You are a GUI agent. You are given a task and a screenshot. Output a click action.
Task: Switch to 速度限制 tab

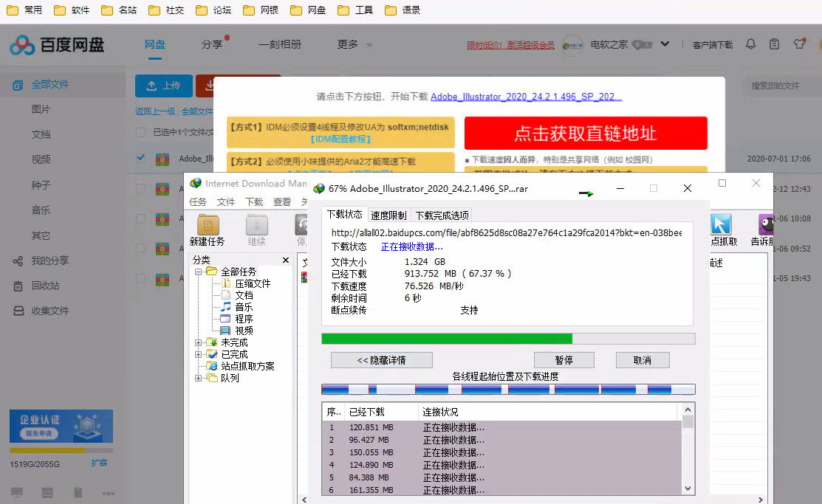(x=388, y=215)
